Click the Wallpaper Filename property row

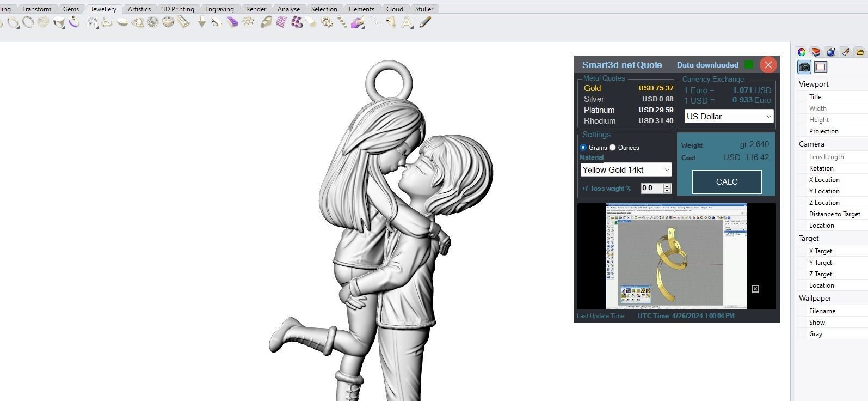tap(833, 311)
